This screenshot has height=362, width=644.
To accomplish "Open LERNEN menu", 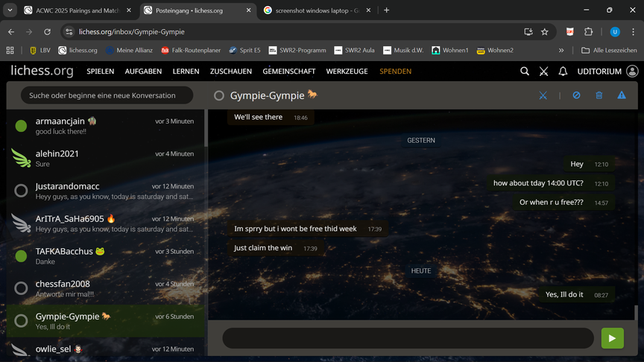I will (186, 72).
